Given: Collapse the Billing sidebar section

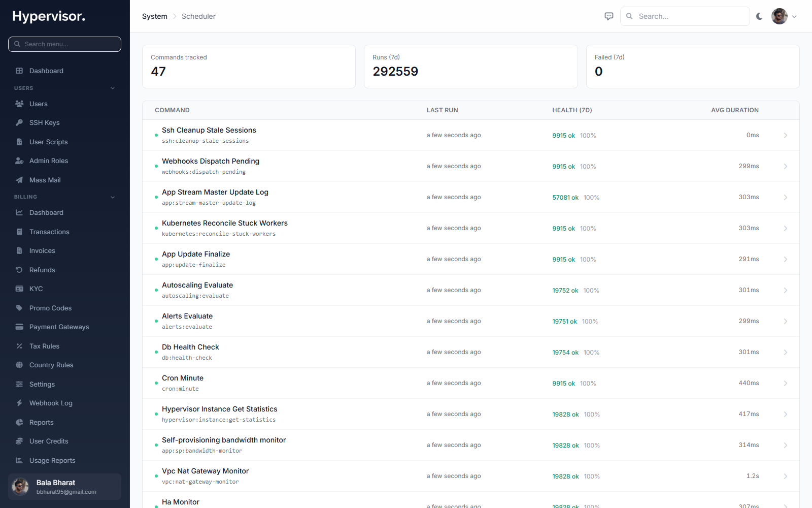Looking at the screenshot, I should pos(113,197).
